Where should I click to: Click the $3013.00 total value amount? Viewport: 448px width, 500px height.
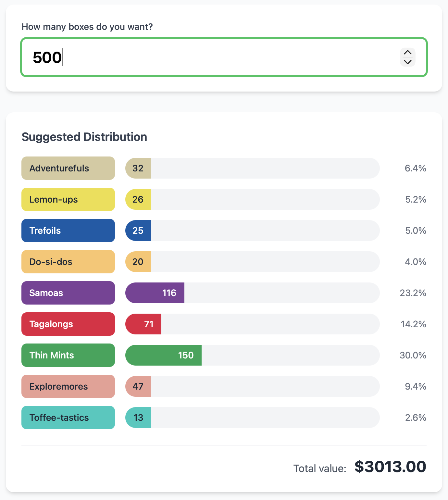tap(390, 467)
